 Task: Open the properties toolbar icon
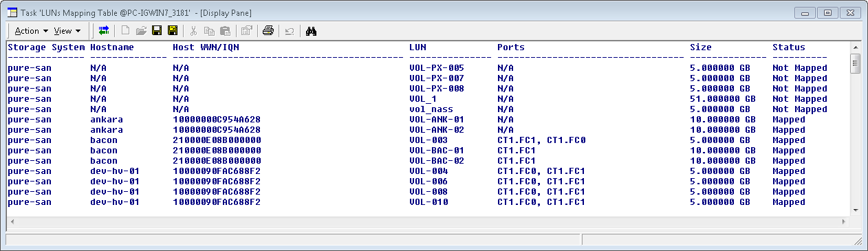pyautogui.click(x=246, y=30)
